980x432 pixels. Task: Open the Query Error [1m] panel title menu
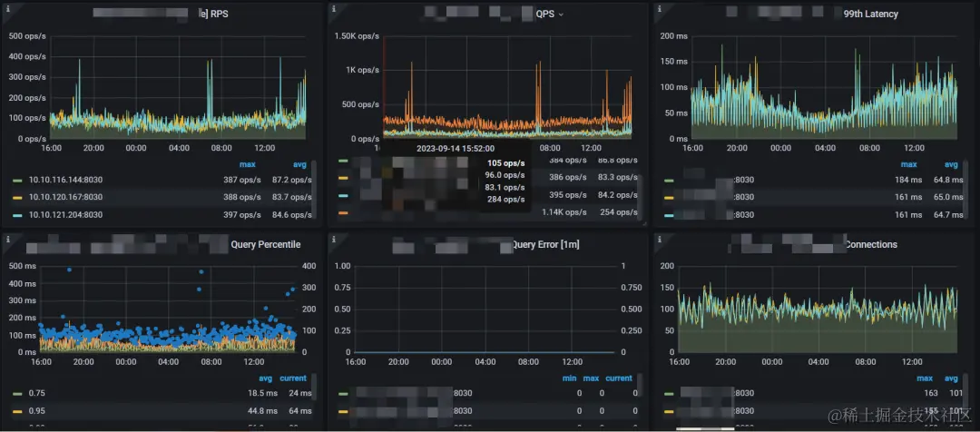pyautogui.click(x=545, y=244)
